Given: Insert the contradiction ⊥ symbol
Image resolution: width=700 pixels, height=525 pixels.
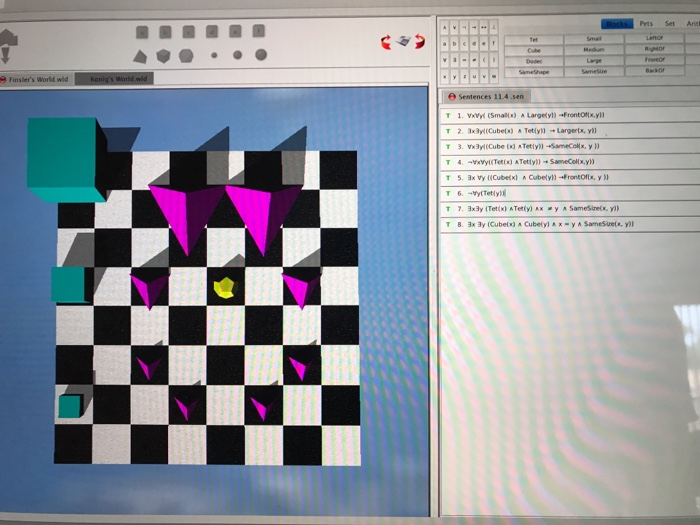Looking at the screenshot, I should click(494, 28).
